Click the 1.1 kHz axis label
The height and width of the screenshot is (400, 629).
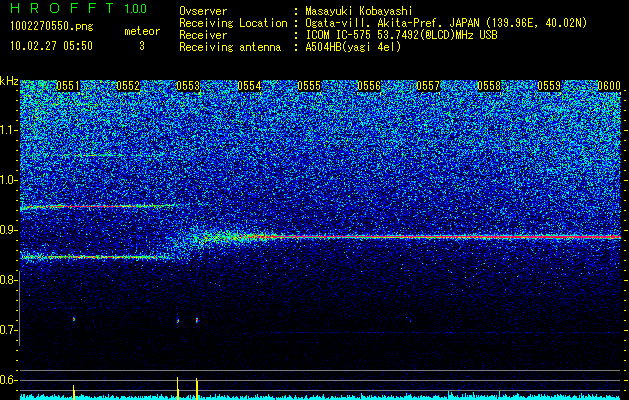coord(8,130)
